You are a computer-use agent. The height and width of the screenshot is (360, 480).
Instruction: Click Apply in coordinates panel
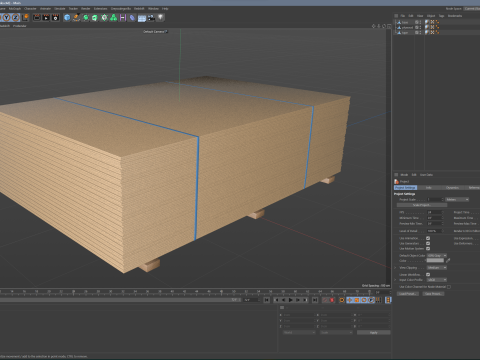coord(373,332)
